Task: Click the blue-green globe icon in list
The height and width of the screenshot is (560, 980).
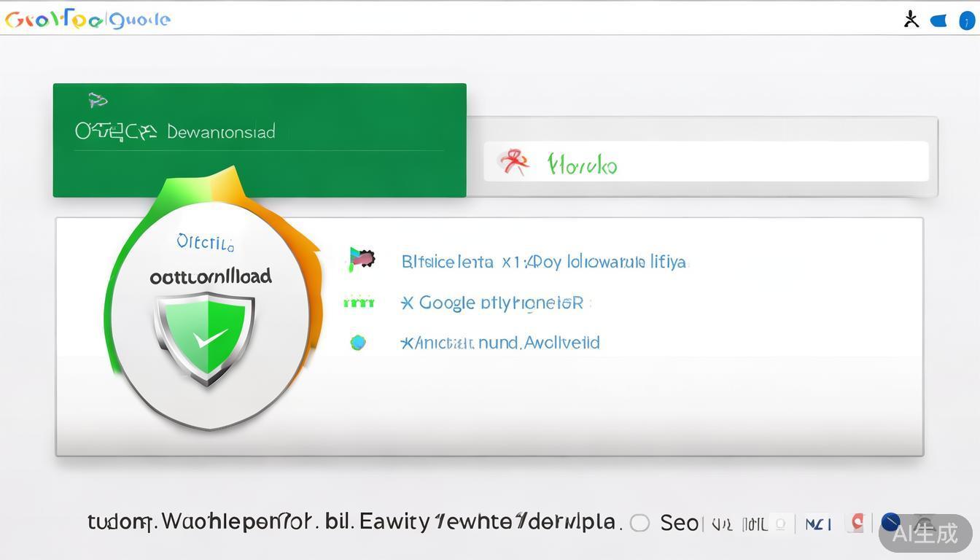Action: point(357,342)
